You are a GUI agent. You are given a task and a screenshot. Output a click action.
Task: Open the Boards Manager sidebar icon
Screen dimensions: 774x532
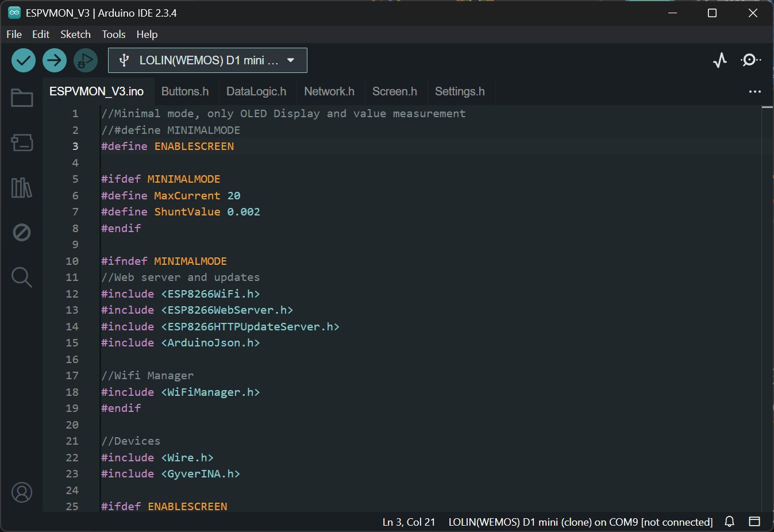point(22,142)
